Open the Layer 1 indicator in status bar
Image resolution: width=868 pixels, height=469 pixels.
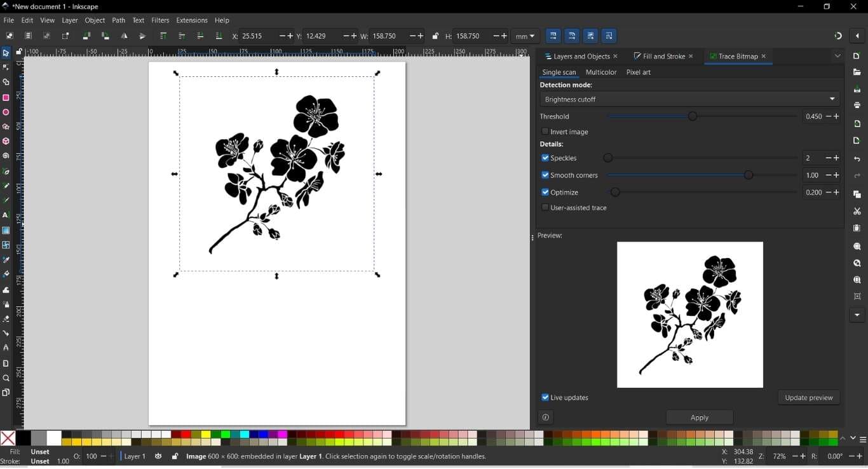pyautogui.click(x=135, y=456)
